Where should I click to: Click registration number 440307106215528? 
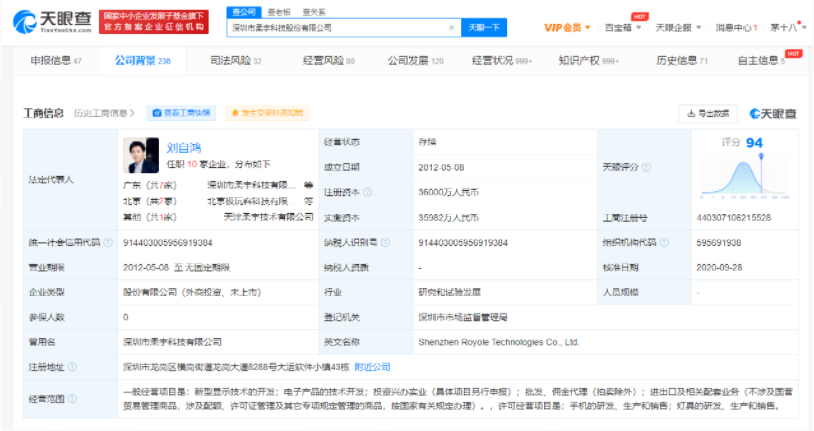coord(734,218)
